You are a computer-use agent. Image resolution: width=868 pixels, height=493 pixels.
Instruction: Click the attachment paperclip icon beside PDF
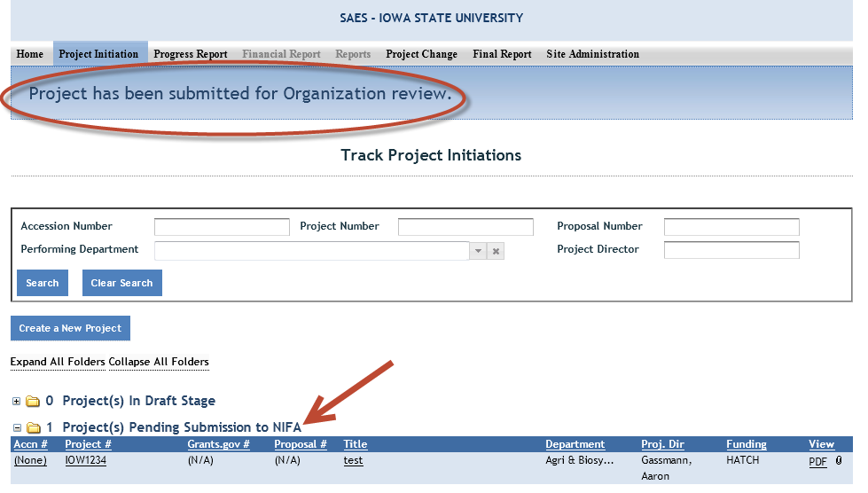[839, 461]
